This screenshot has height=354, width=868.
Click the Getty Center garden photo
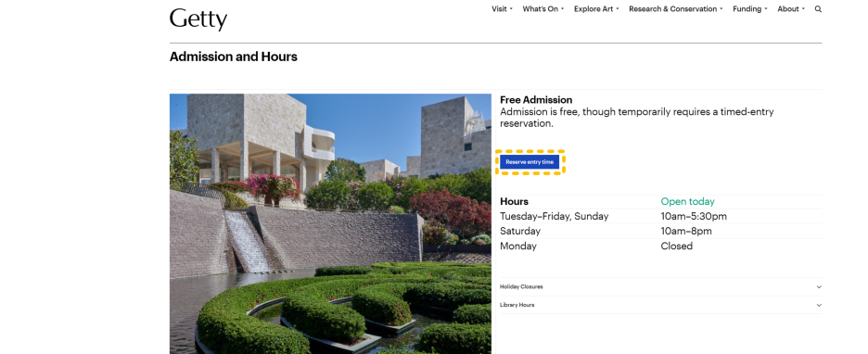pyautogui.click(x=330, y=223)
